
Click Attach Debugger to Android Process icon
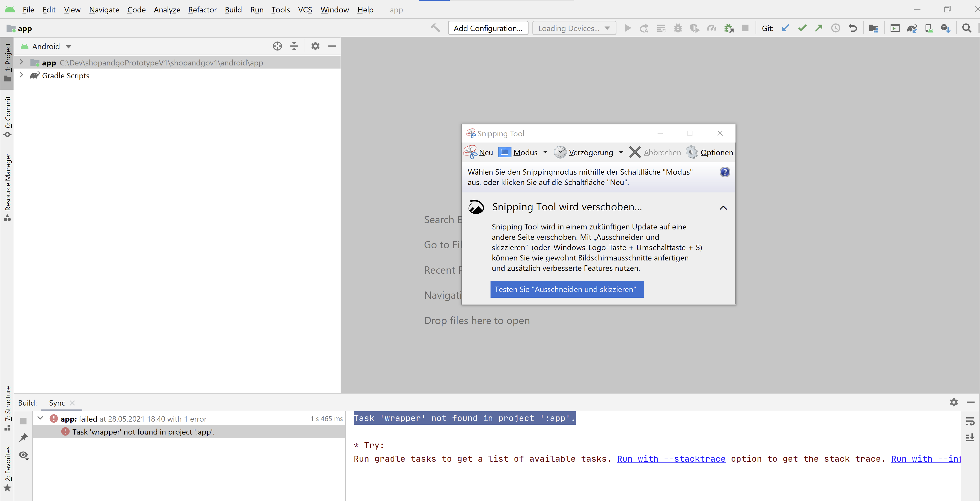[728, 28]
